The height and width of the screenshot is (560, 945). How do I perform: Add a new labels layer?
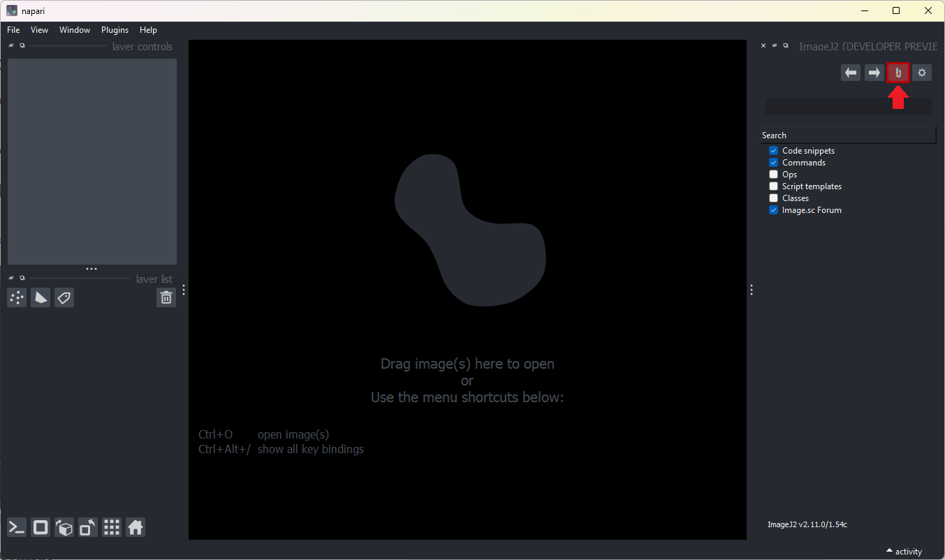coord(64,298)
